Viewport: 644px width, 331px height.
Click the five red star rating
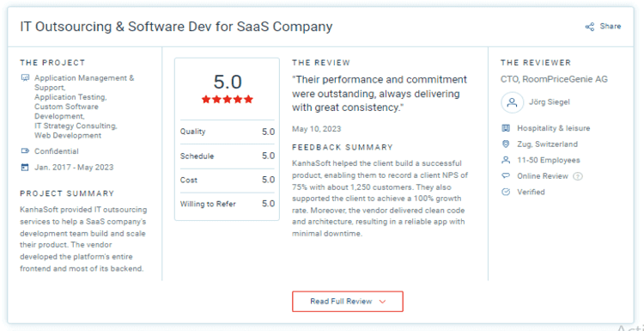(x=228, y=100)
